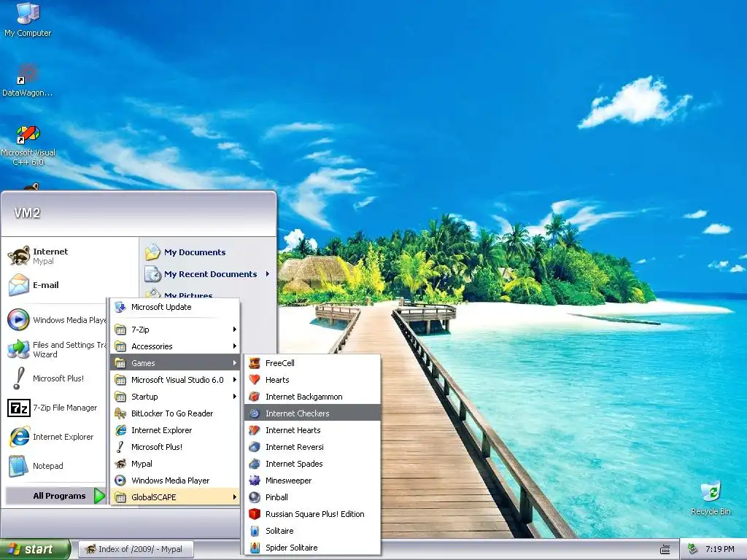Launch the Hearts game icon
This screenshot has width=747, height=560.
click(x=255, y=379)
